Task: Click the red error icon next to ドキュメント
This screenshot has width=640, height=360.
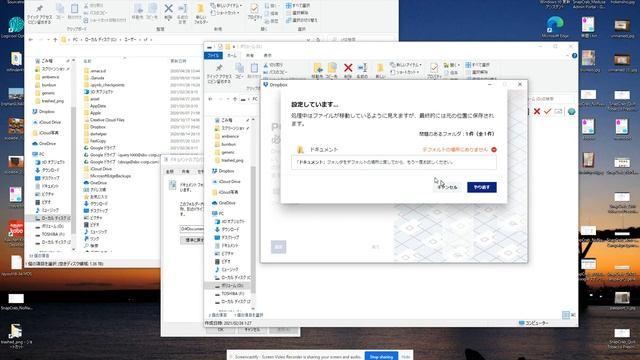Action: [494, 149]
